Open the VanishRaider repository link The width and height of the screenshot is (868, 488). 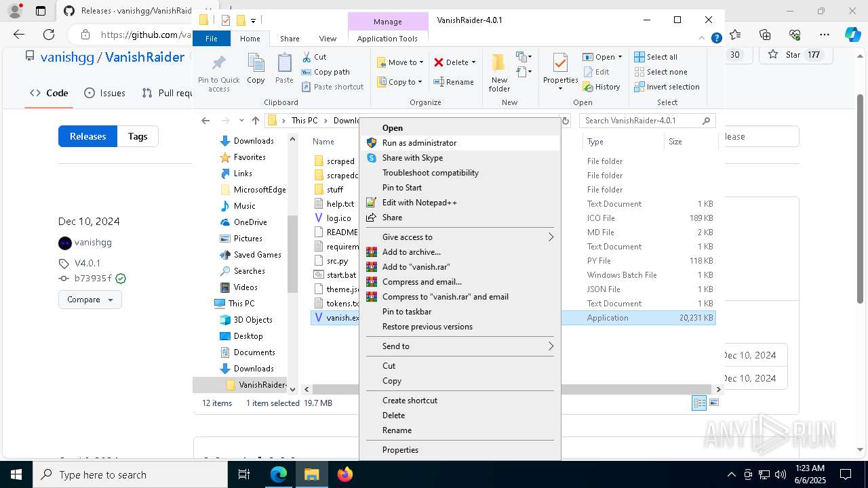click(144, 57)
